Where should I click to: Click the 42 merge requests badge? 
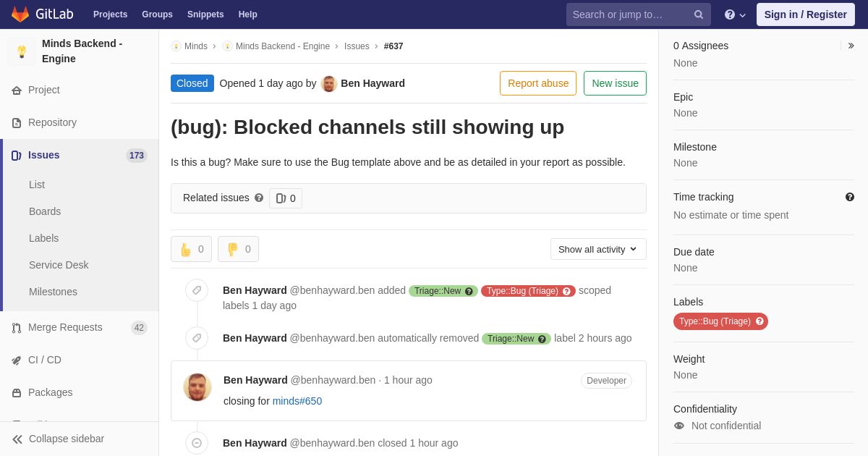(139, 327)
